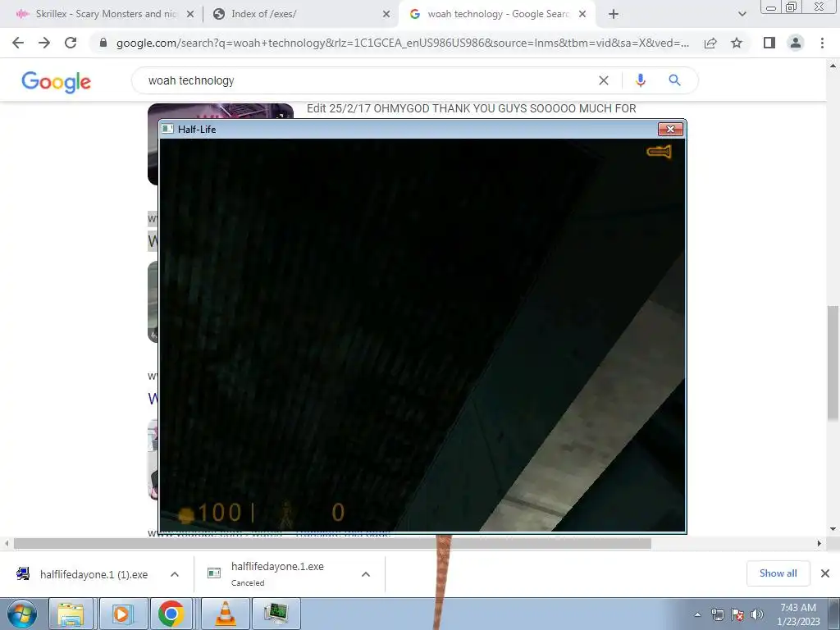Reload the Google search page
This screenshot has height=630, width=840.
click(x=71, y=43)
